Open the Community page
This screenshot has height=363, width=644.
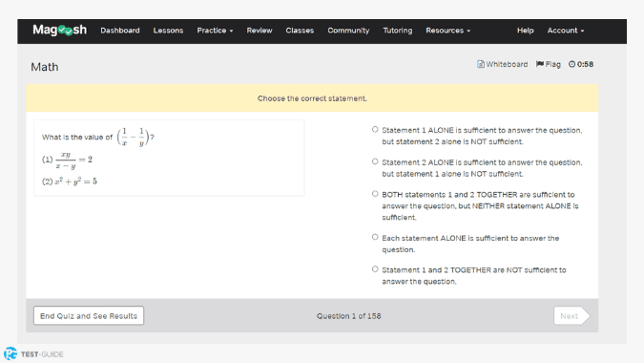click(x=348, y=31)
